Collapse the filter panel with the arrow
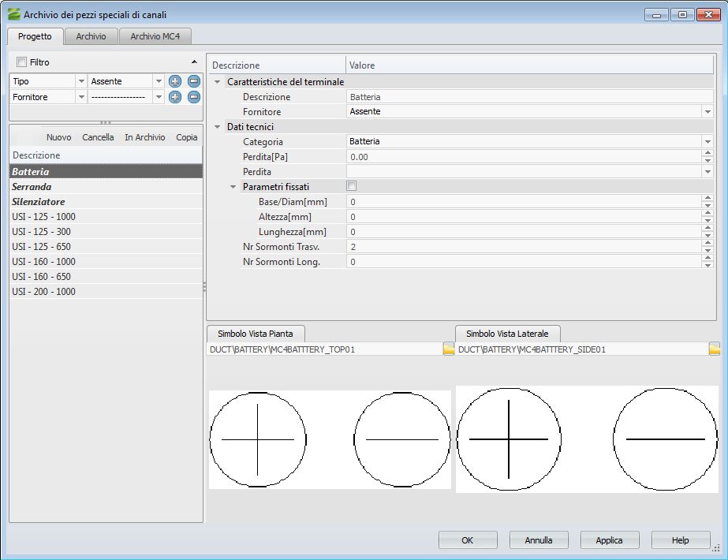This screenshot has height=560, width=728. tap(194, 62)
